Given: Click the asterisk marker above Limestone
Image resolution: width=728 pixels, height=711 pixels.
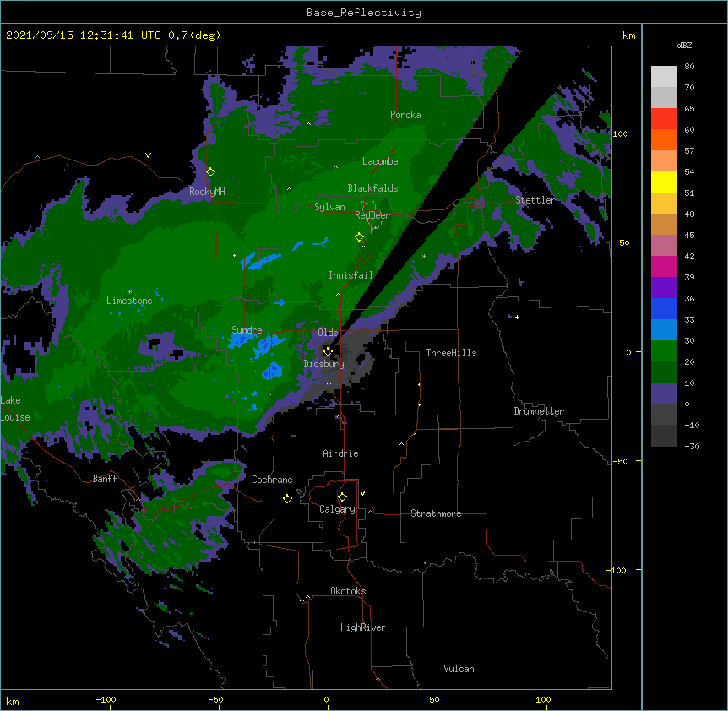Looking at the screenshot, I should click(x=129, y=292).
